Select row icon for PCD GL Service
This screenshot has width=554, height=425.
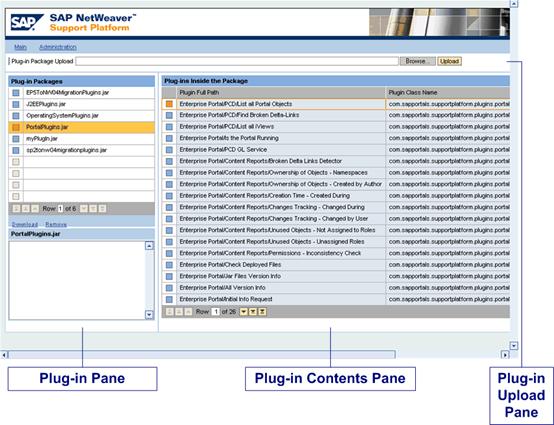(x=169, y=150)
